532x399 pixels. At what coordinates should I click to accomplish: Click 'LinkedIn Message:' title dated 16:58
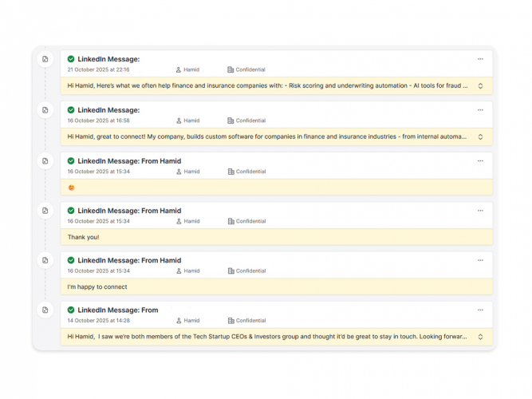point(108,110)
